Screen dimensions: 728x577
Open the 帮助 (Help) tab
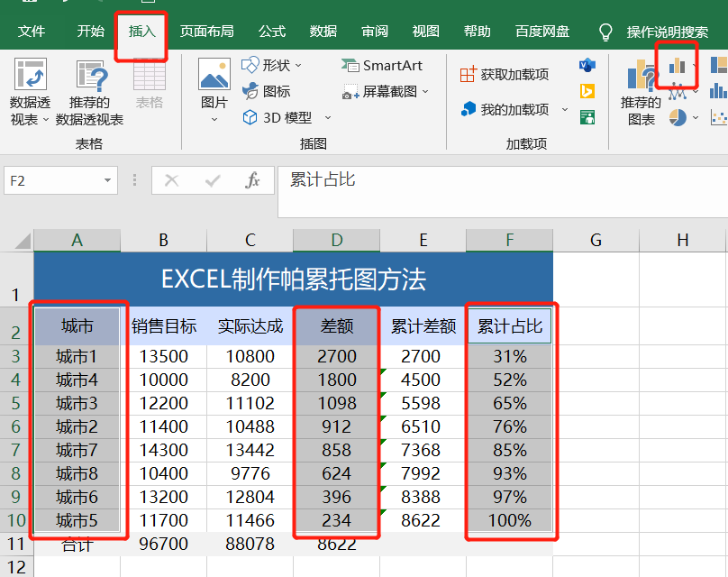(x=477, y=32)
